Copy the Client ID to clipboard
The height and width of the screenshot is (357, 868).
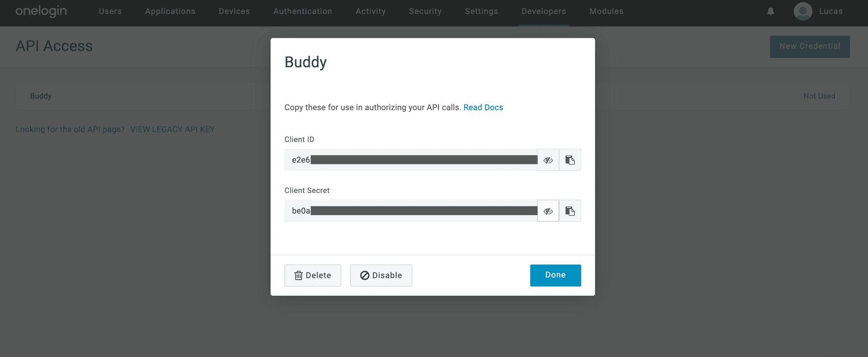click(x=570, y=160)
